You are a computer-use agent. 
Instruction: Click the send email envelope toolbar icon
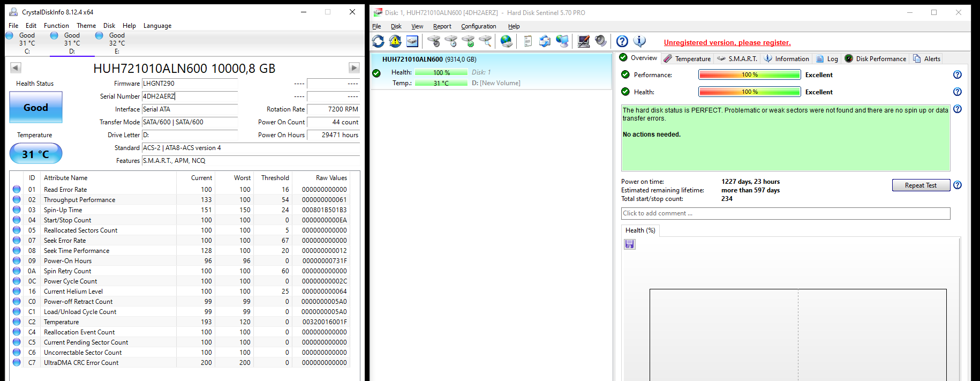tap(545, 41)
